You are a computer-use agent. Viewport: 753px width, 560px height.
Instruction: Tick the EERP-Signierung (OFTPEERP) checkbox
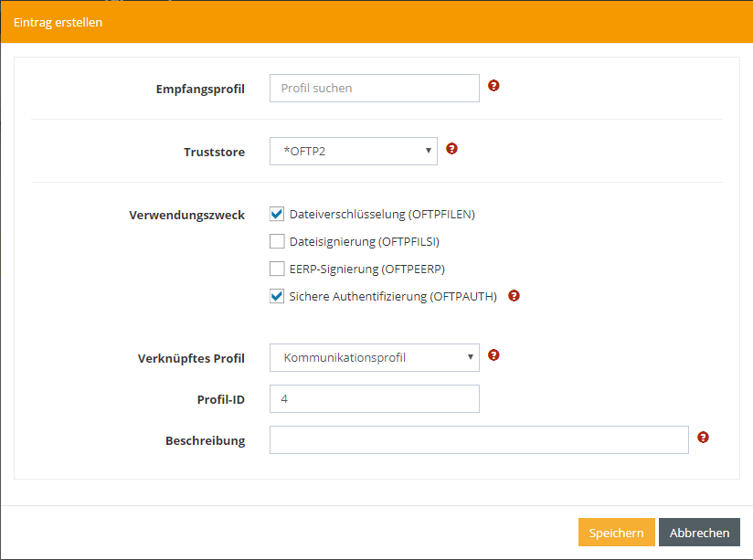(x=278, y=269)
